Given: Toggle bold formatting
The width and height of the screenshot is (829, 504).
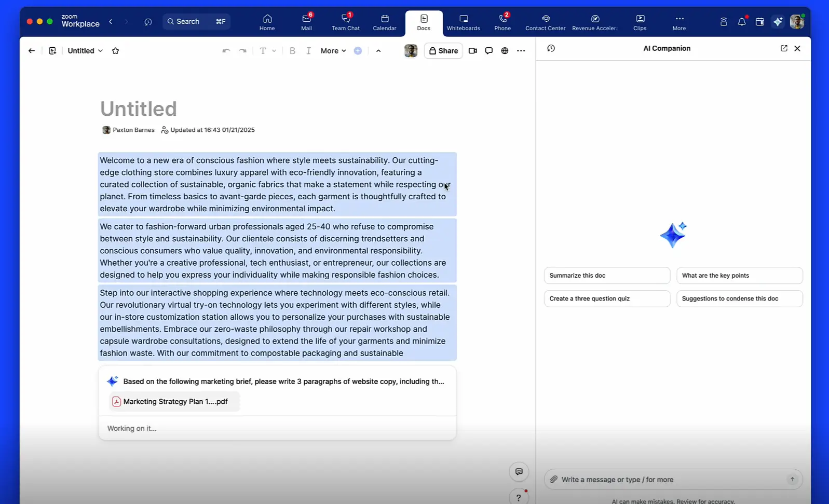Looking at the screenshot, I should (292, 51).
